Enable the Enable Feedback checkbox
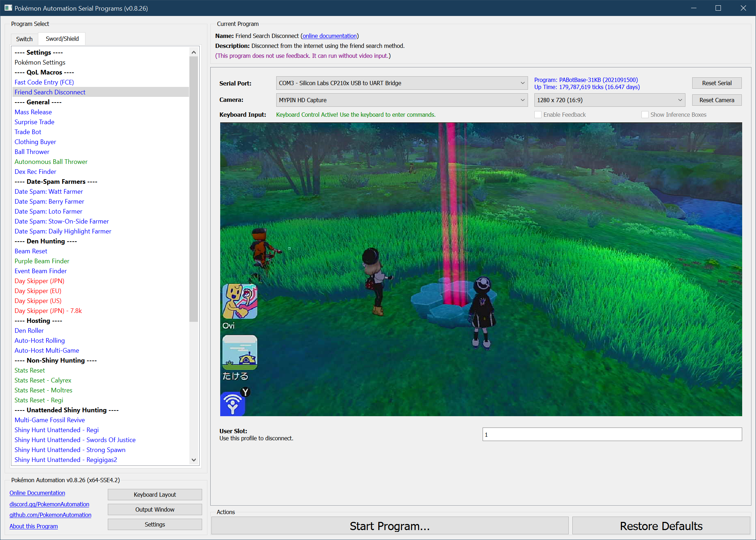Viewport: 756px width, 540px height. (x=538, y=115)
